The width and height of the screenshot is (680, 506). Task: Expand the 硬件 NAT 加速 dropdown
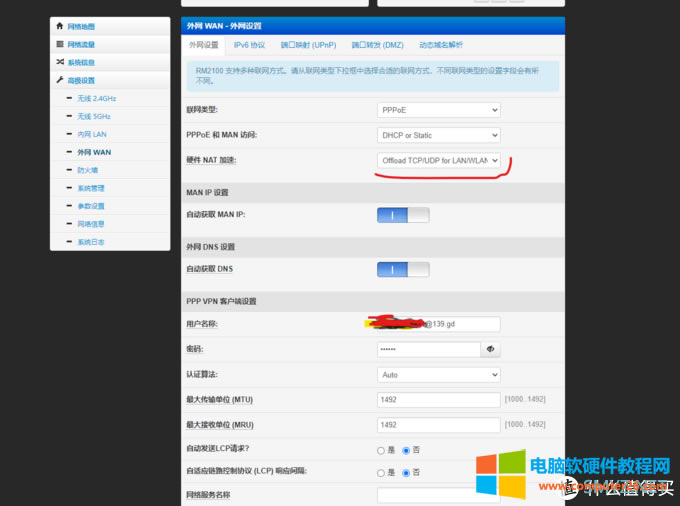(x=438, y=161)
